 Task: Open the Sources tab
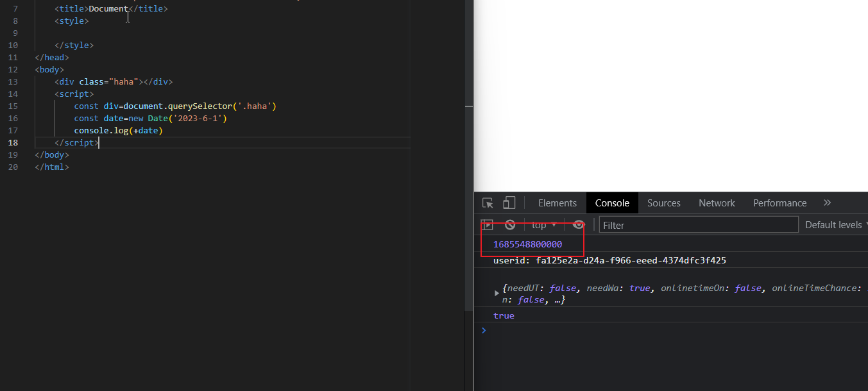coord(663,203)
